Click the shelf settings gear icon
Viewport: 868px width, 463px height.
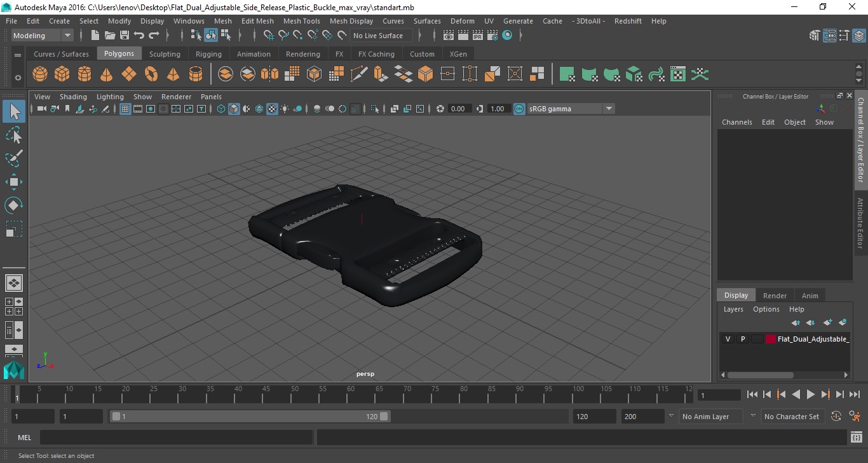(18, 78)
